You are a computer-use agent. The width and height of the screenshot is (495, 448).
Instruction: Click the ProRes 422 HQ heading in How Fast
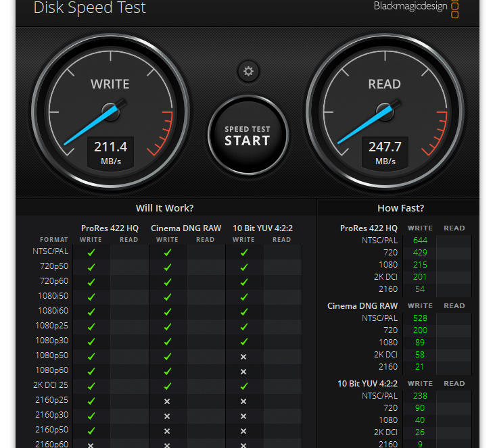pos(369,228)
